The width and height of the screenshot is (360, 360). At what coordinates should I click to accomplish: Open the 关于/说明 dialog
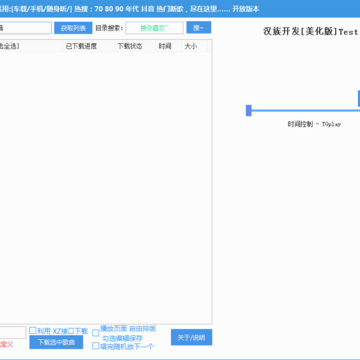point(191,337)
